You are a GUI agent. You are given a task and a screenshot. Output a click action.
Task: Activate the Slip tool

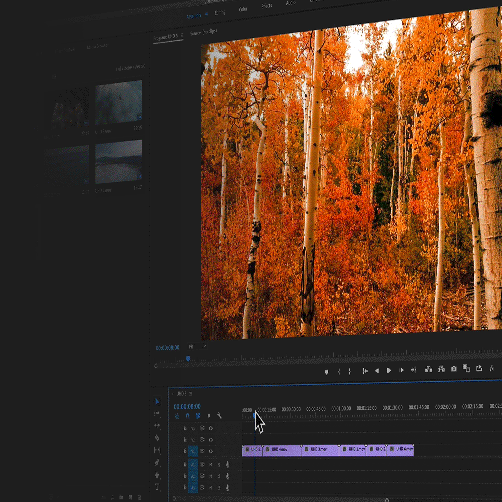pyautogui.click(x=157, y=450)
